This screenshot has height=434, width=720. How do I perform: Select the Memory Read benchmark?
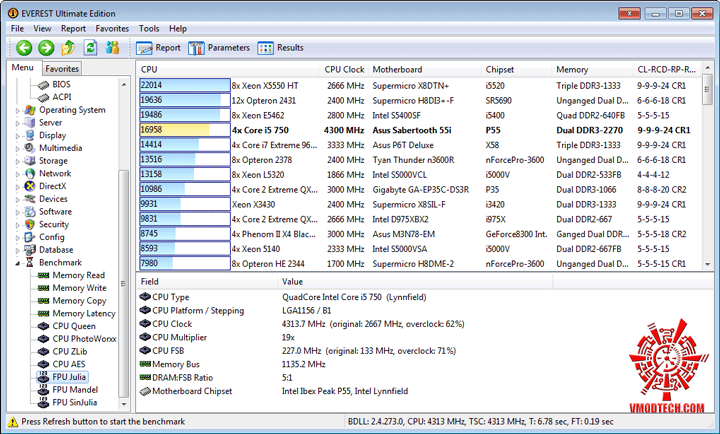click(79, 275)
